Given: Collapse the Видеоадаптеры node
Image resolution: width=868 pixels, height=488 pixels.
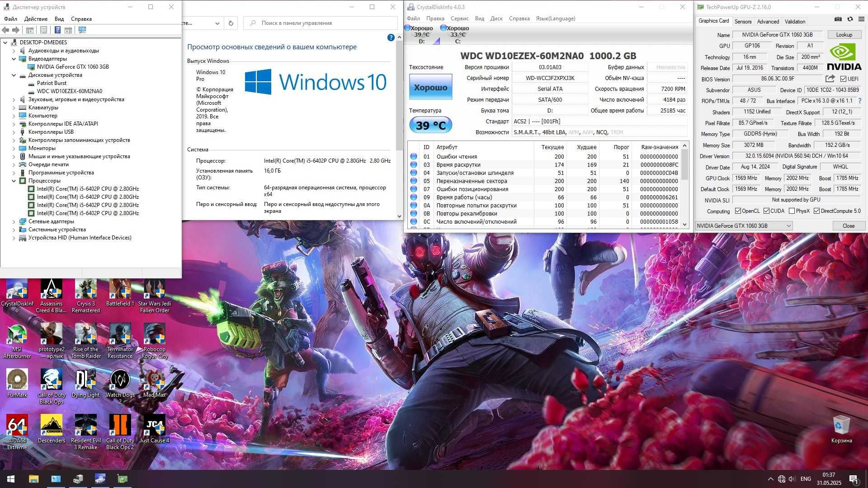Looking at the screenshot, I should pyautogui.click(x=14, y=59).
